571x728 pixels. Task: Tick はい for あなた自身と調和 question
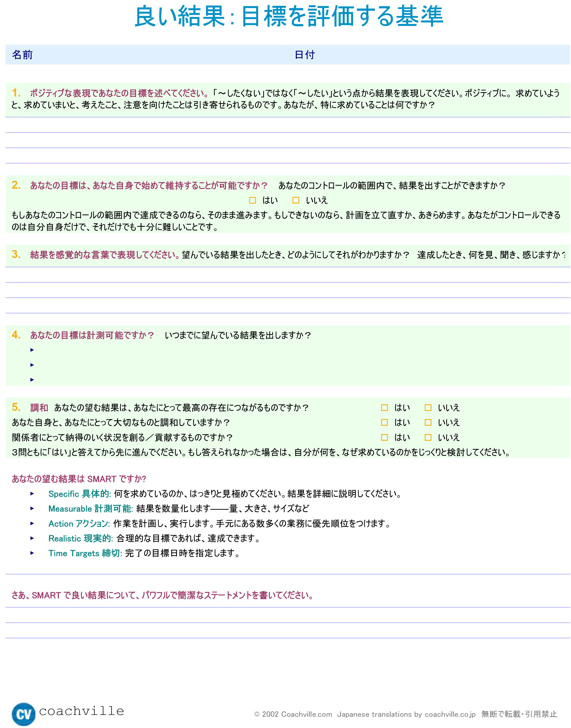(385, 422)
